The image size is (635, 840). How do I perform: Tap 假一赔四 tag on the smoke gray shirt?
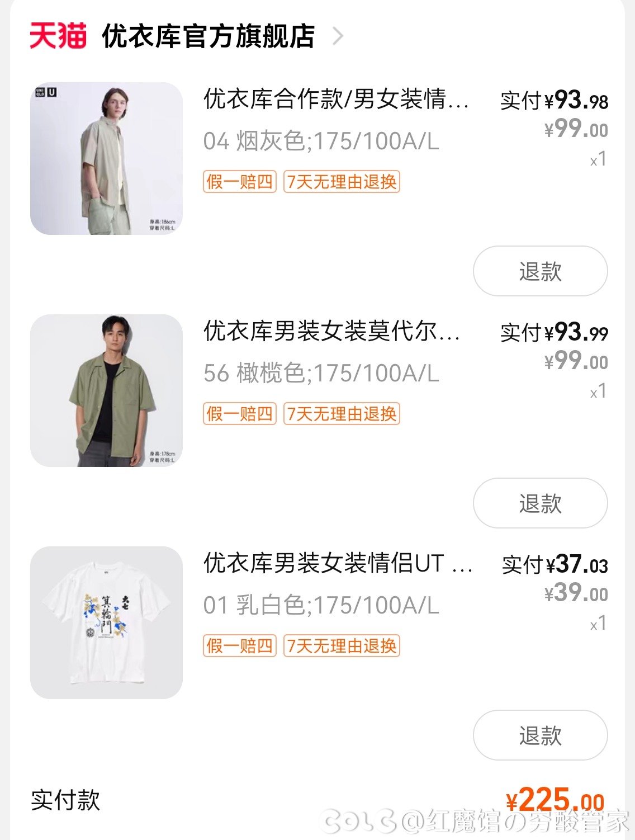pos(240,182)
